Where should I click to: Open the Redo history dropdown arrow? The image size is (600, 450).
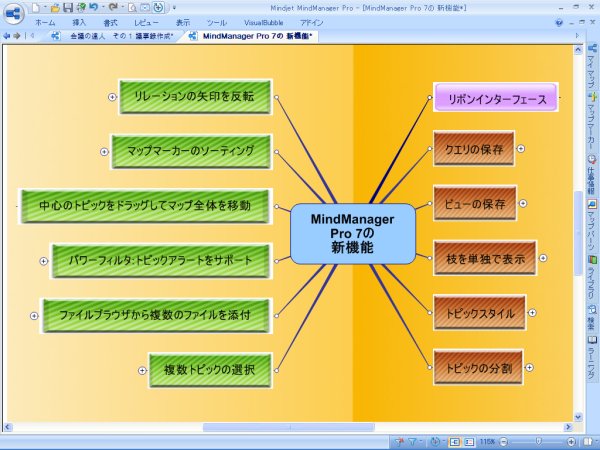click(x=122, y=7)
